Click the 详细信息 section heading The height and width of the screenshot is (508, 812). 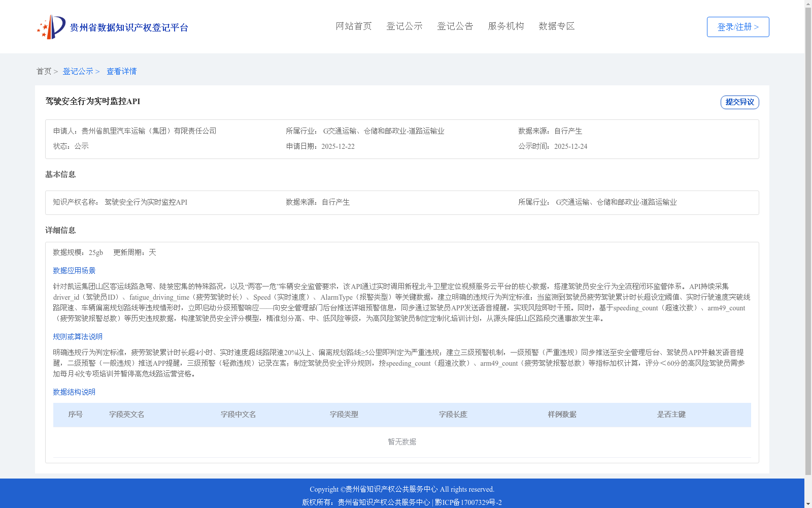[x=60, y=230]
